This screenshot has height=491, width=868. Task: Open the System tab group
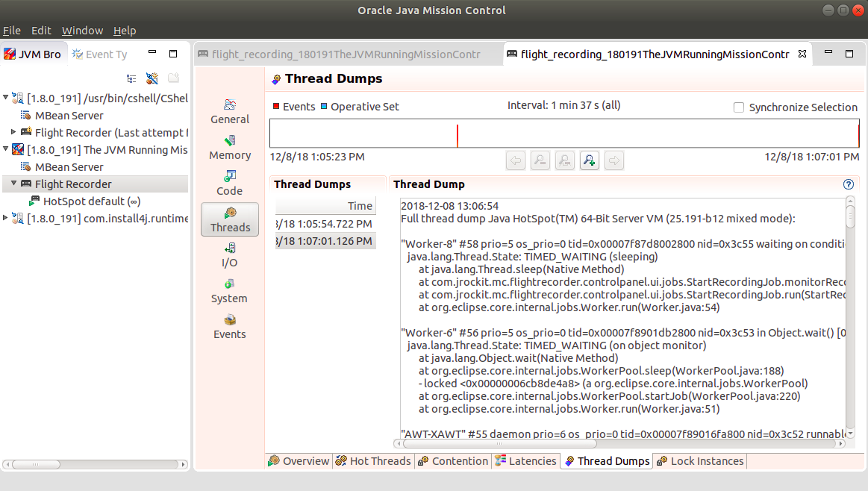[230, 291]
